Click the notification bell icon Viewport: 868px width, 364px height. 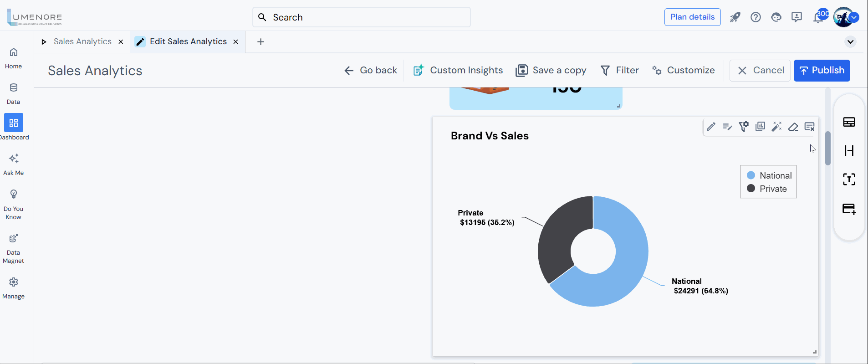point(818,18)
